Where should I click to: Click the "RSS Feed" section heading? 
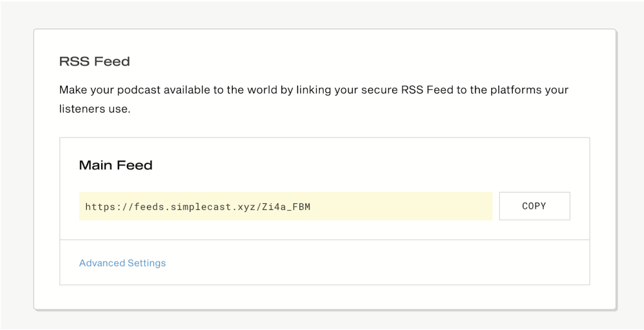(x=95, y=61)
